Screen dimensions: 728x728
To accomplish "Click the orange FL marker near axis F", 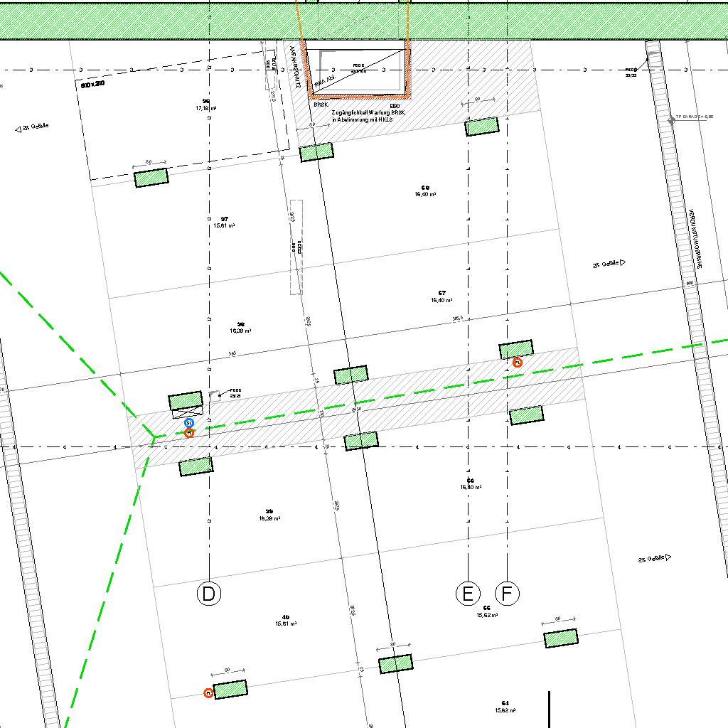I will (518, 363).
